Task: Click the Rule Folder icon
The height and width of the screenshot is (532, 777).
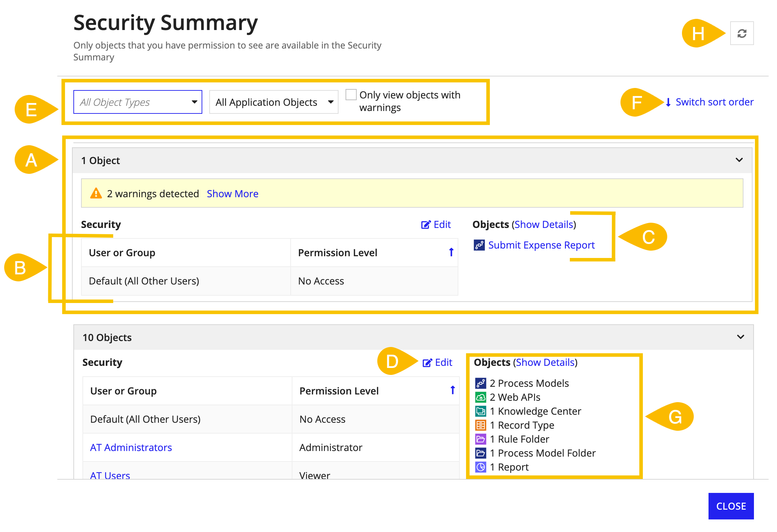Action: [480, 439]
